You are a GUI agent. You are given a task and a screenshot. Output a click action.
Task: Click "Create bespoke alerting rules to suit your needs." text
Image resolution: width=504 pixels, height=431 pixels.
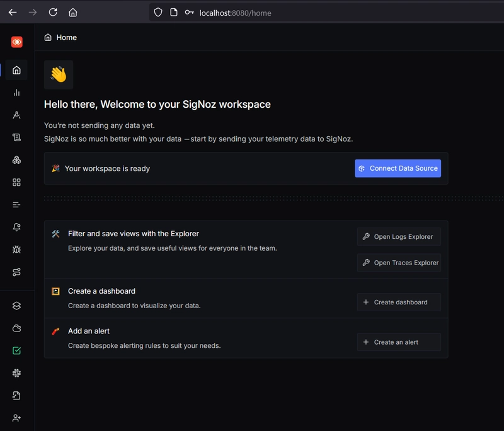144,346
